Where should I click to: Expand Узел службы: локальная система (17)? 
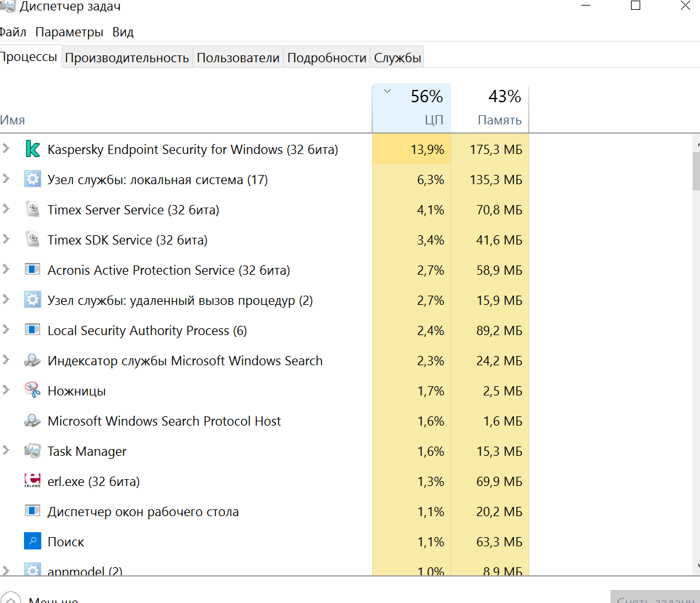6,179
